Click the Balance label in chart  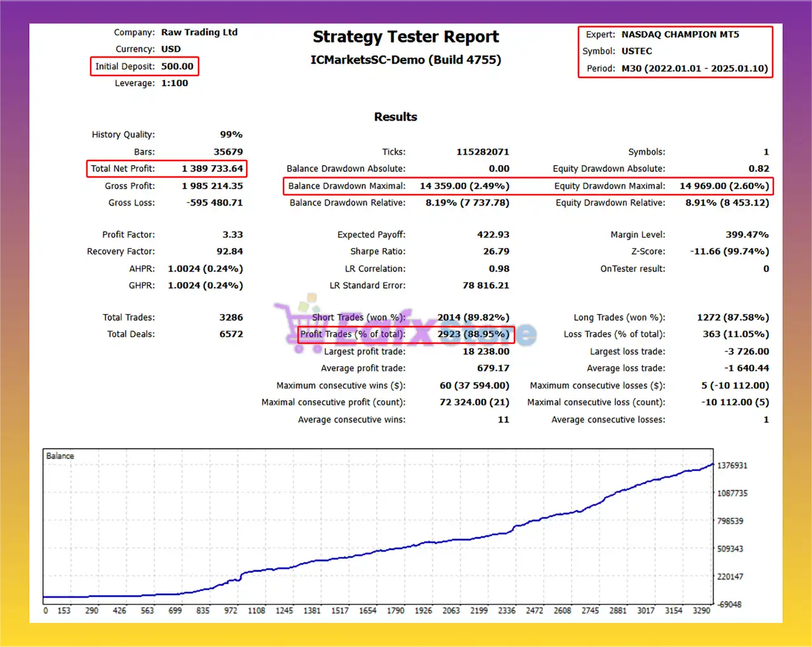(x=60, y=456)
